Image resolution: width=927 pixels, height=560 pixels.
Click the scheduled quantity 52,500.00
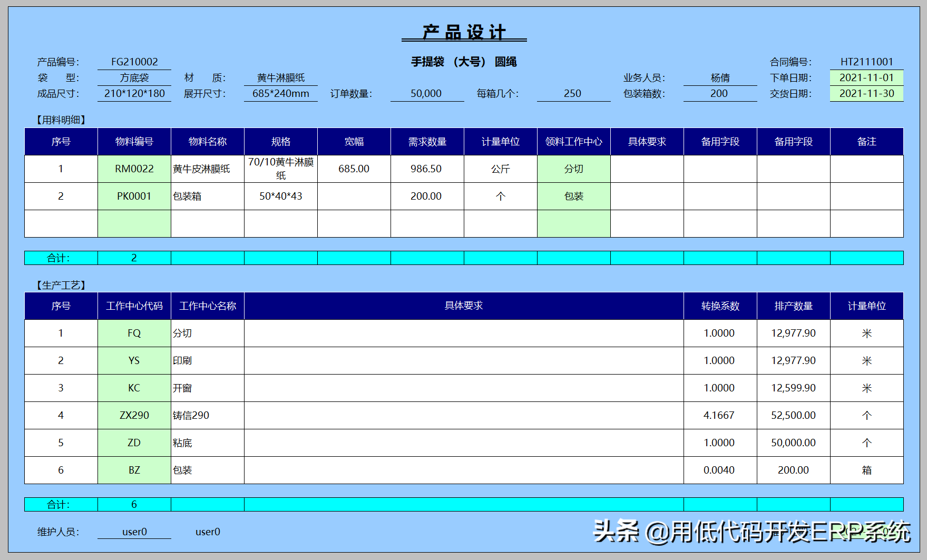pyautogui.click(x=794, y=416)
